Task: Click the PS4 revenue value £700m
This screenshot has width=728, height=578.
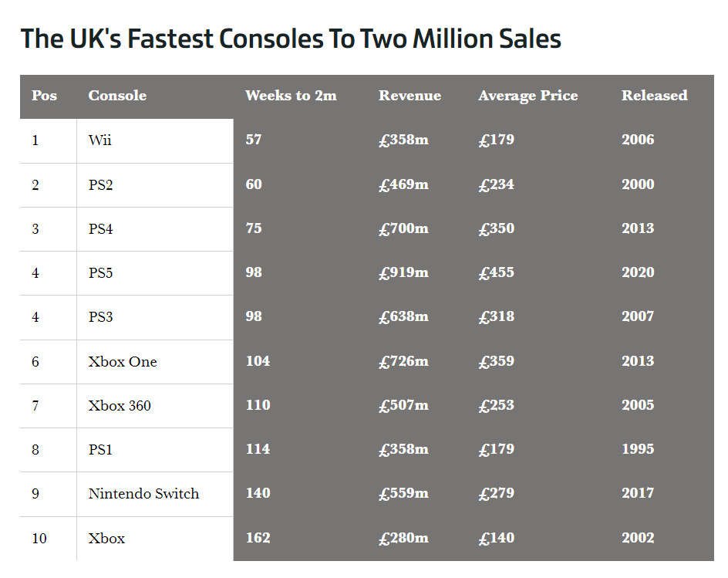Action: (403, 228)
